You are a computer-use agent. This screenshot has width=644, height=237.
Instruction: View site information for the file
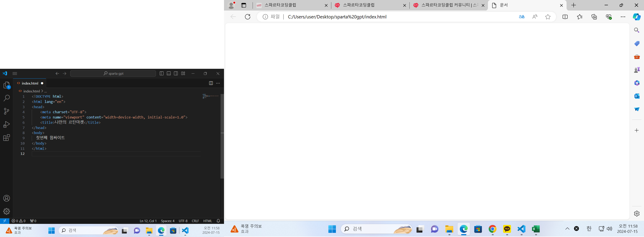[271, 17]
